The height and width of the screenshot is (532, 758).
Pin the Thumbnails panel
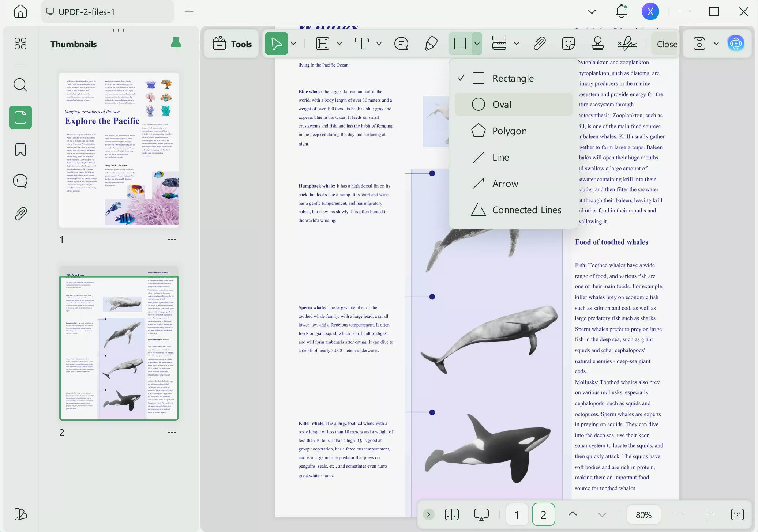[x=176, y=43]
